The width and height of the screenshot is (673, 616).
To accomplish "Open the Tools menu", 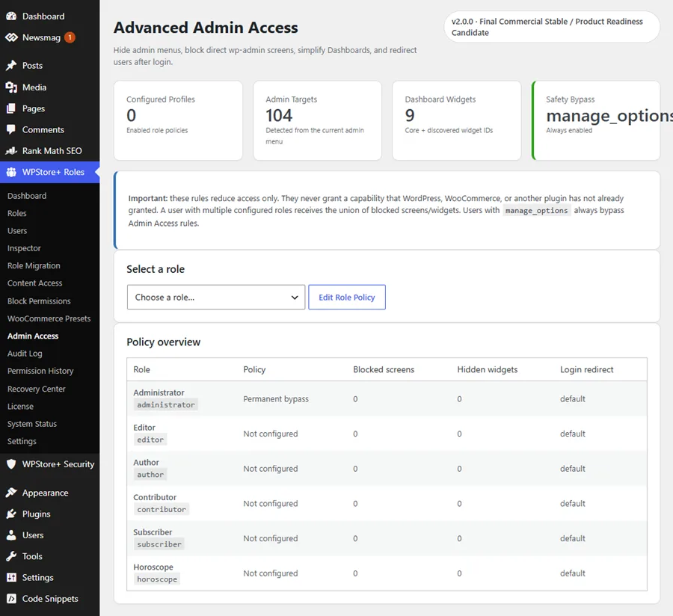I will 50,556.
